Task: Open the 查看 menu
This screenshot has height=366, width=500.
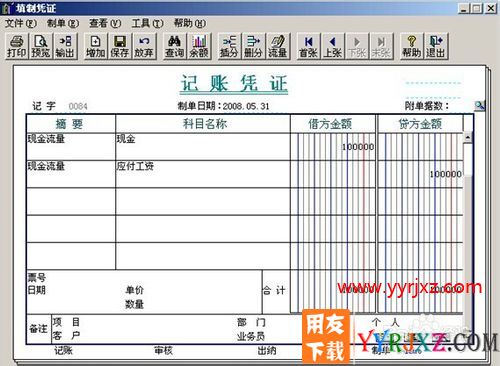Action: coord(105,23)
